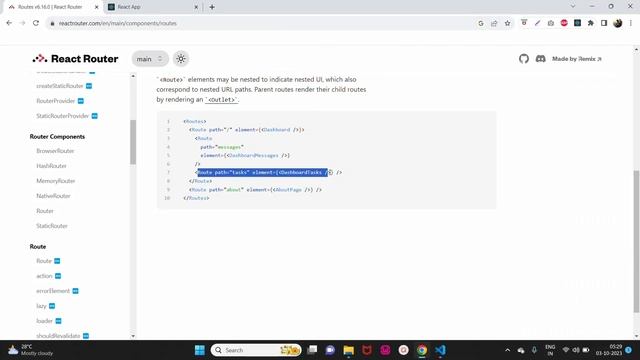Click Route section heading in sidebar
Viewport: 640px width, 360px height.
pyautogui.click(x=38, y=247)
